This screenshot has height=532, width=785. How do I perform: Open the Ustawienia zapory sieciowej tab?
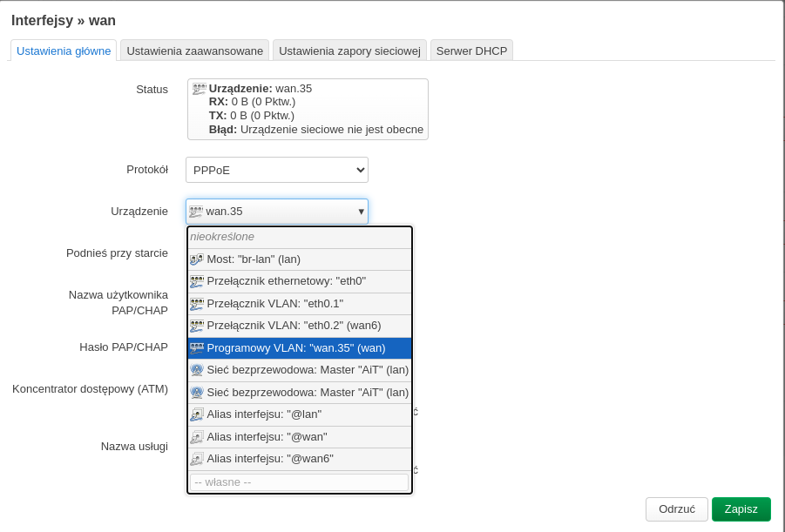349,51
